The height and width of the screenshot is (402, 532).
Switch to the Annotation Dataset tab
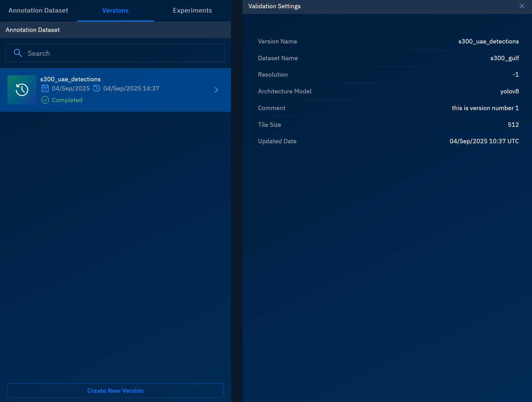coord(38,11)
